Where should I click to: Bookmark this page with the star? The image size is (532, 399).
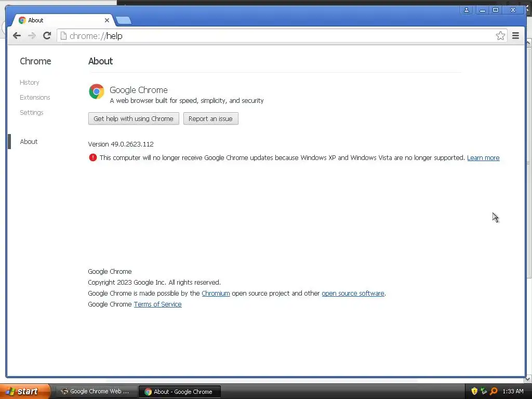pos(500,36)
